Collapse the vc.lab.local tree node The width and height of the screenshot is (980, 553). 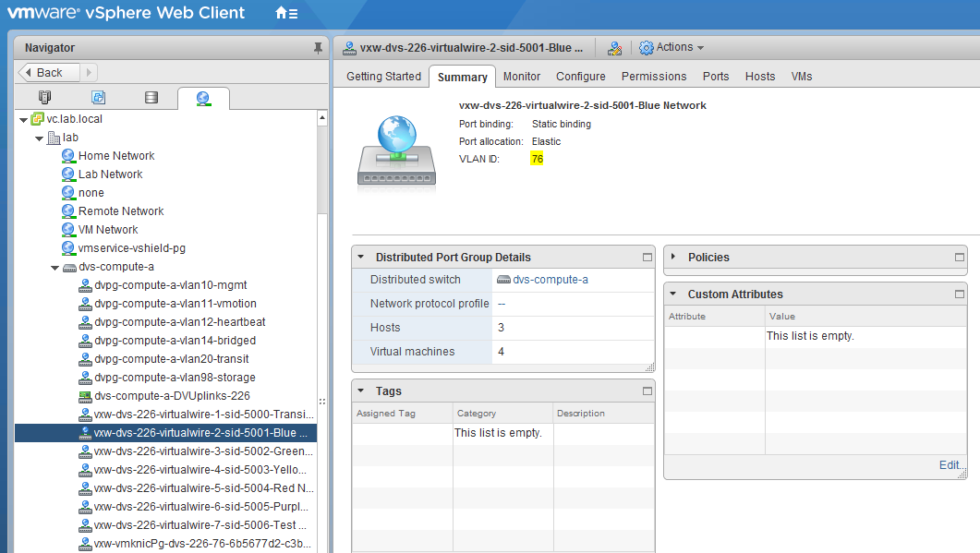click(x=23, y=119)
